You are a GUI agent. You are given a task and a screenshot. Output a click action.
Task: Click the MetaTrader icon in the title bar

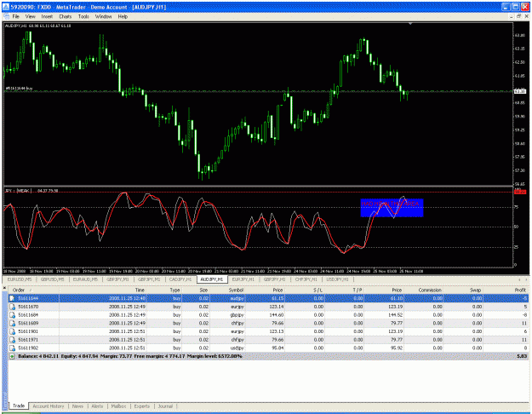(6, 7)
